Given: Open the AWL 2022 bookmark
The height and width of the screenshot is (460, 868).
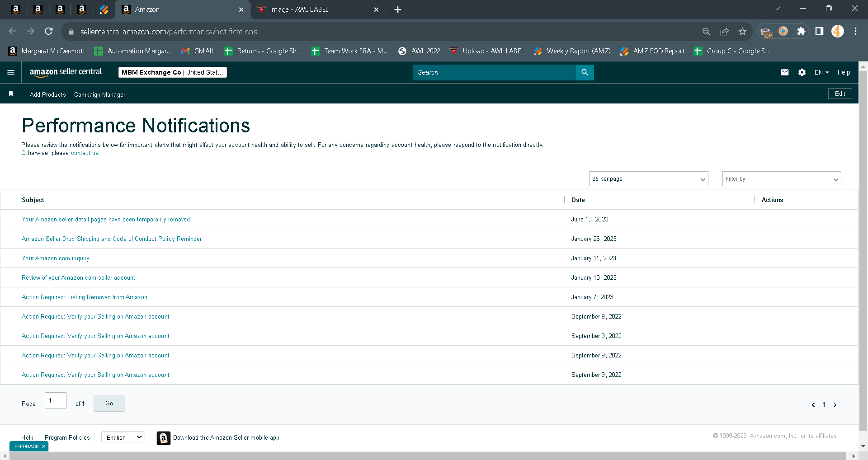Looking at the screenshot, I should [419, 51].
